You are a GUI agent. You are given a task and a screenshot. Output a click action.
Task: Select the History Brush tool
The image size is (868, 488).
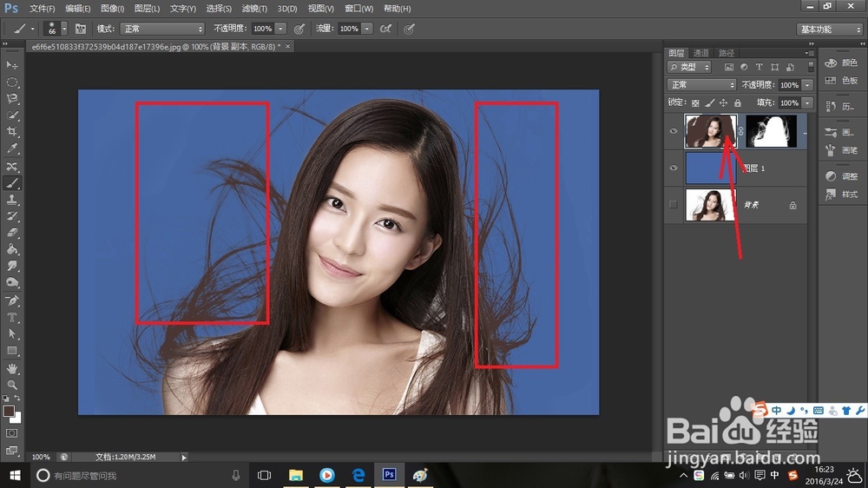pos(12,216)
